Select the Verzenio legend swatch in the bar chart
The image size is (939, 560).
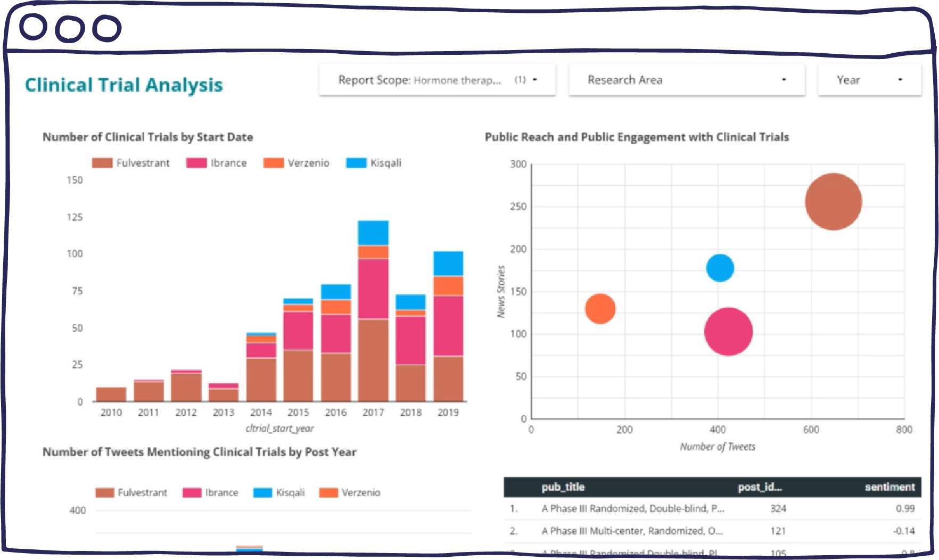(x=273, y=163)
